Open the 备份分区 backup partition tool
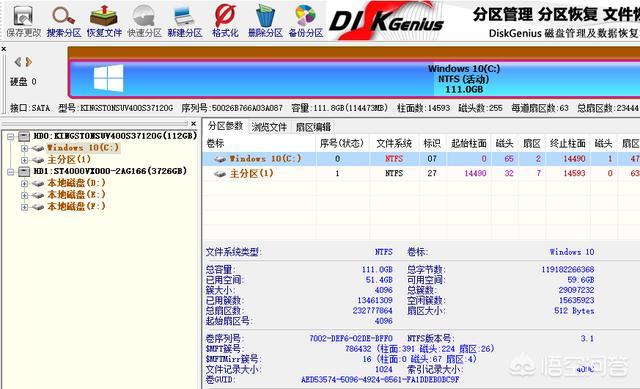The height and width of the screenshot is (389, 640). (x=306, y=20)
